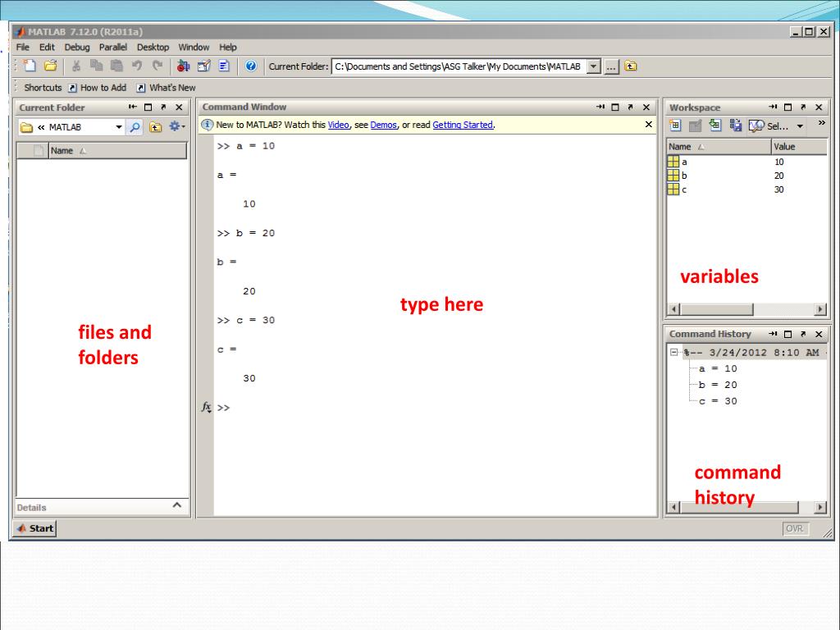Click the New Script toolbar icon

[x=30, y=66]
